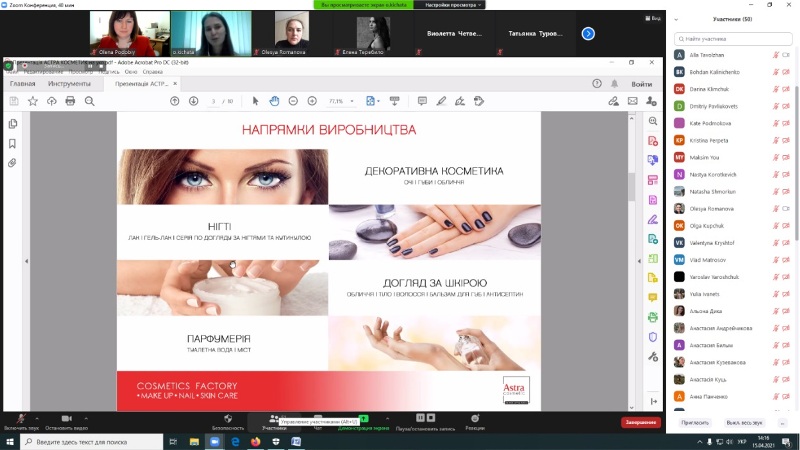Click Пригласить invite button
Image resolution: width=800 pixels, height=450 pixels.
click(x=695, y=422)
